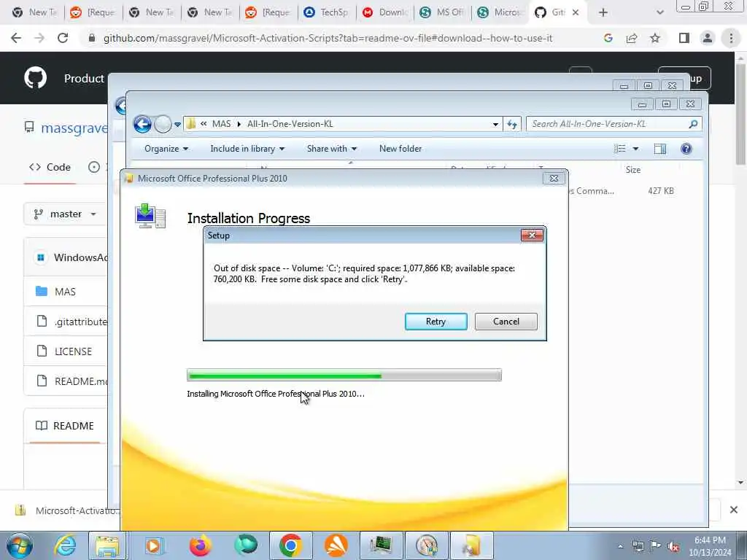Select the README tab on GitHub

[65, 426]
